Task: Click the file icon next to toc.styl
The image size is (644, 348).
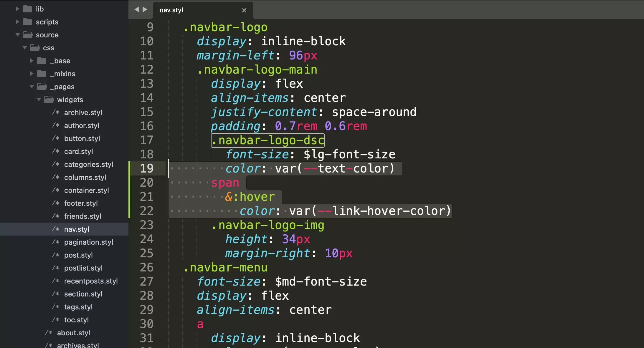Action: [55, 320]
